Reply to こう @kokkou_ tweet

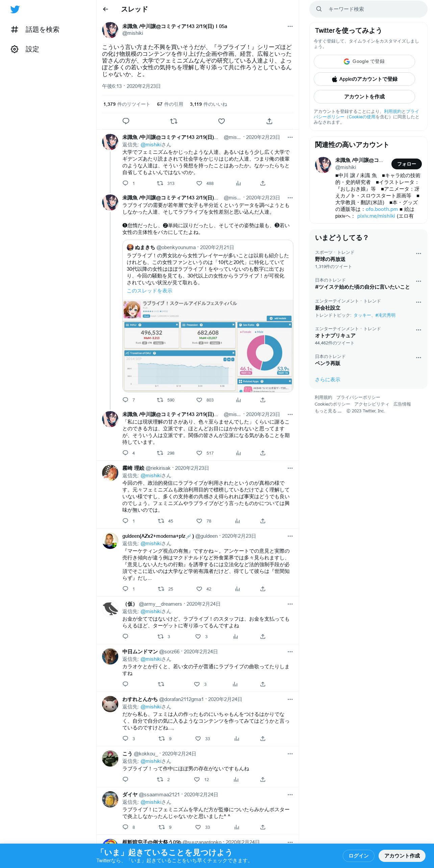tap(125, 779)
